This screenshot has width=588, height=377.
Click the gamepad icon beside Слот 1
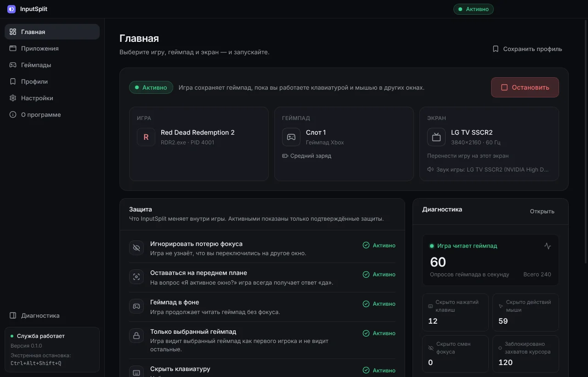coord(291,137)
